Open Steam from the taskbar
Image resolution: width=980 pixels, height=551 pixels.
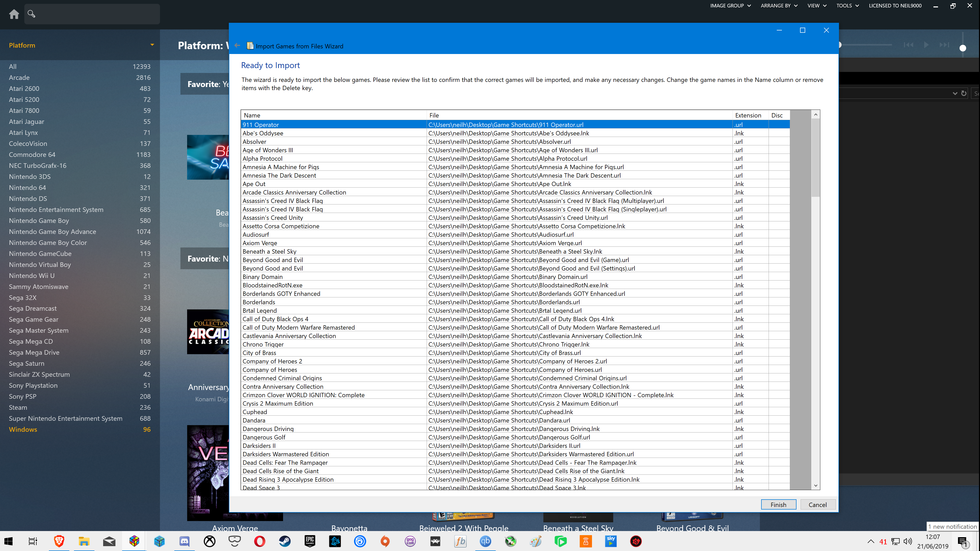click(x=285, y=541)
